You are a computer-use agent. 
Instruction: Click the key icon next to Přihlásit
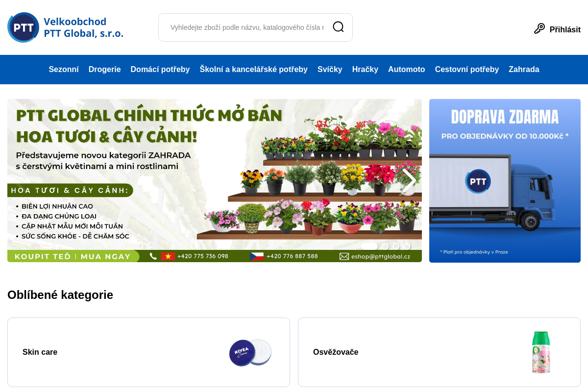coord(539,28)
